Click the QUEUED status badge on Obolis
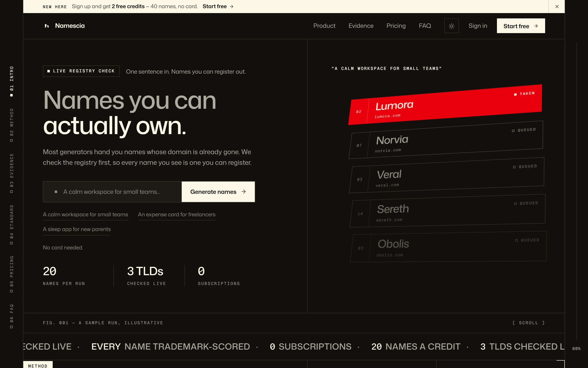This screenshot has height=368, width=588. (527, 240)
